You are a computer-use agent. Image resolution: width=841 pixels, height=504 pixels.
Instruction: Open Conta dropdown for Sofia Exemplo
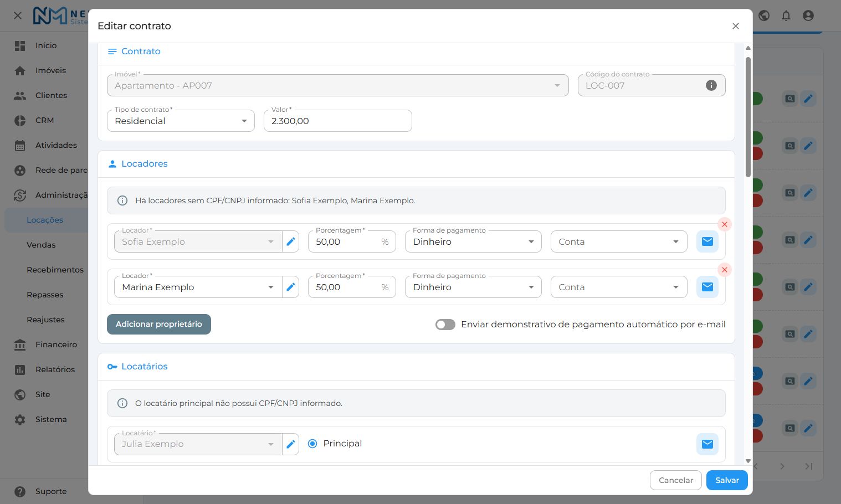click(619, 241)
